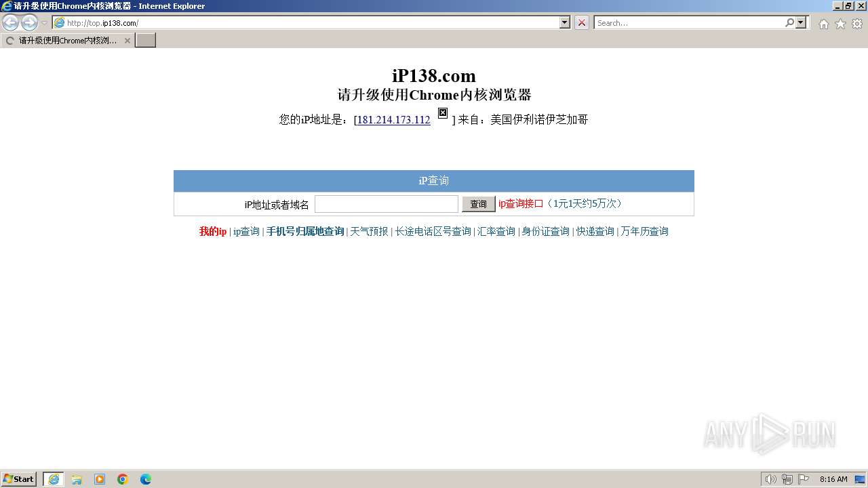Close the current browser tab
The width and height of the screenshot is (868, 488).
pos(127,41)
